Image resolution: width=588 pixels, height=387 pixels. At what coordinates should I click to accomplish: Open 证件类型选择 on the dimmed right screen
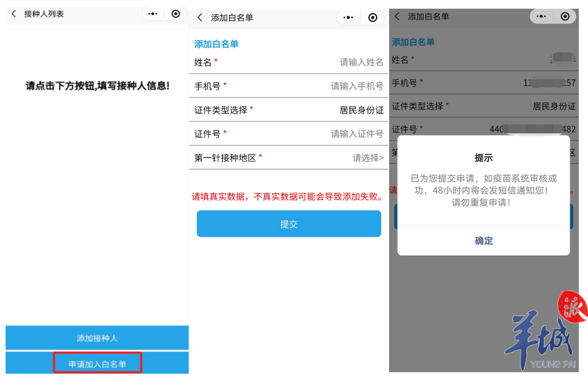tap(483, 106)
